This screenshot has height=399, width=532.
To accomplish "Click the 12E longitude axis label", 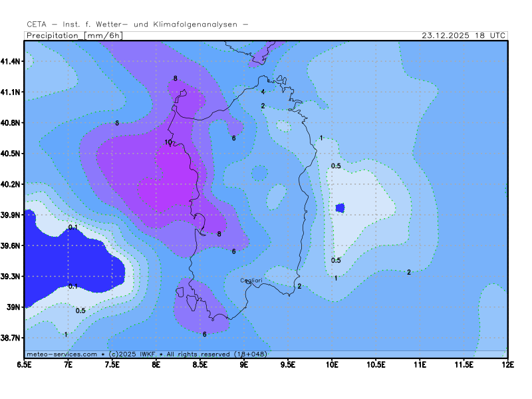I will click(x=507, y=364).
